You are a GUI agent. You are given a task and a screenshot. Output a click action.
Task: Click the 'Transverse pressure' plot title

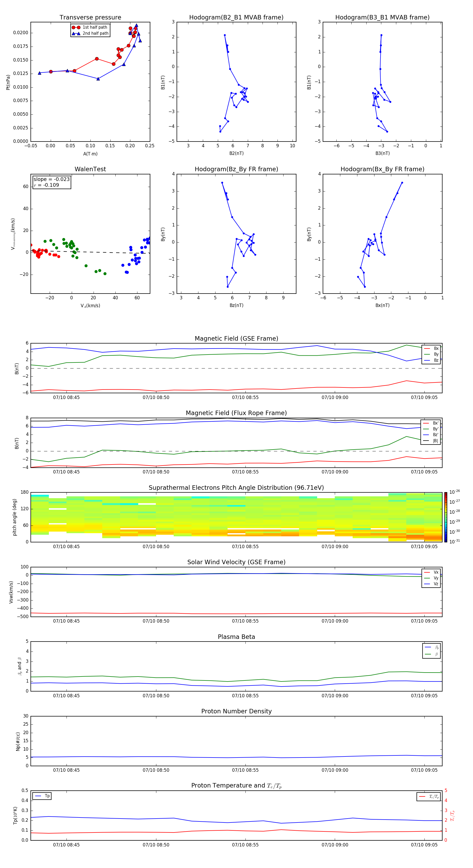pyautogui.click(x=90, y=18)
